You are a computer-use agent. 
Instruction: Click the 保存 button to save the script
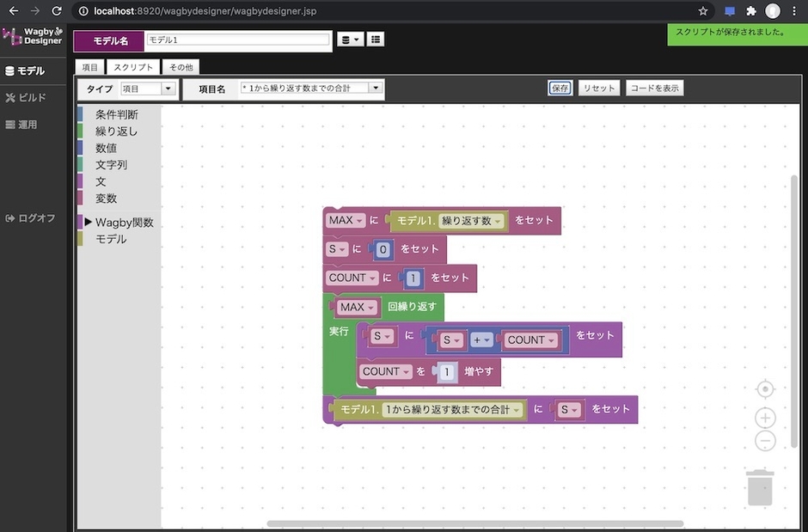560,87
